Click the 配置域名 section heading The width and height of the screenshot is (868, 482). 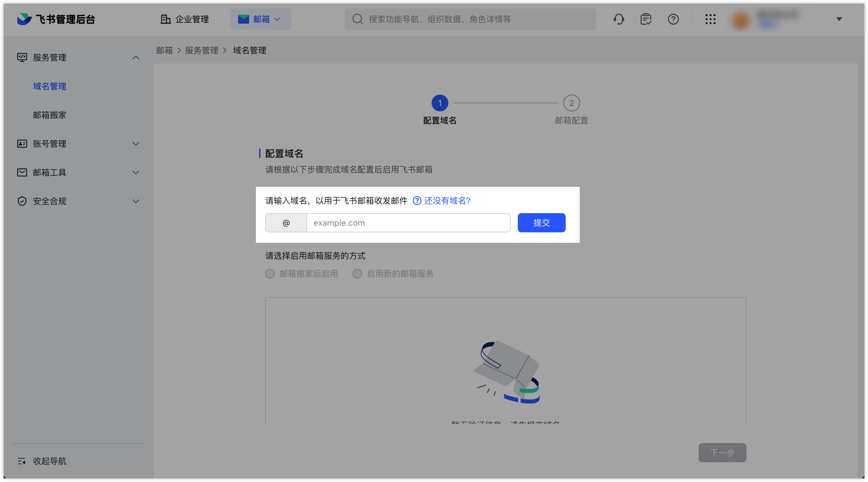(x=284, y=153)
